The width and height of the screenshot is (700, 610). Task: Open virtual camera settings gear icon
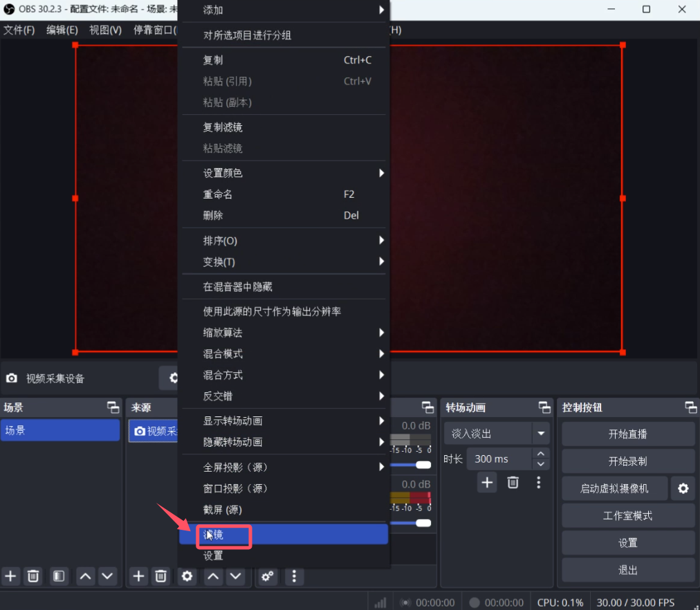[683, 488]
